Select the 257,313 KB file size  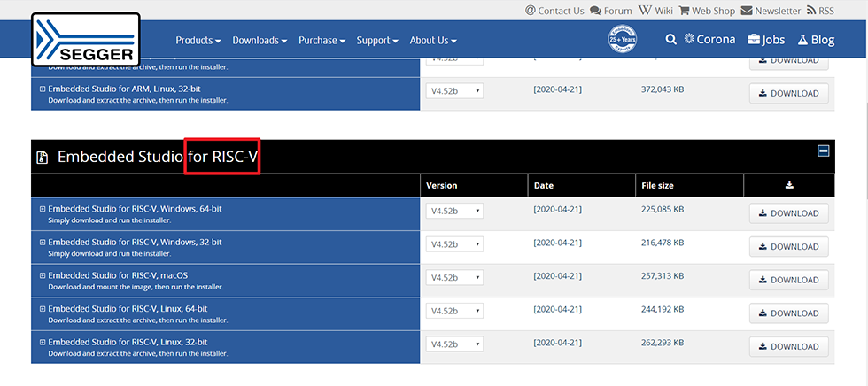click(663, 276)
